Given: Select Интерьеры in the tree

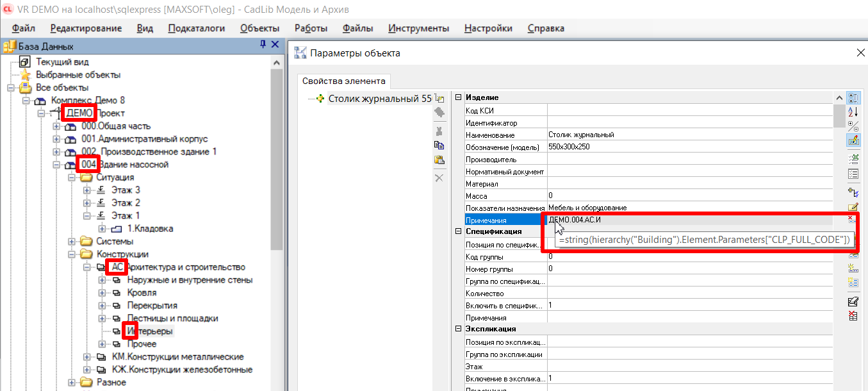Looking at the screenshot, I should [149, 331].
